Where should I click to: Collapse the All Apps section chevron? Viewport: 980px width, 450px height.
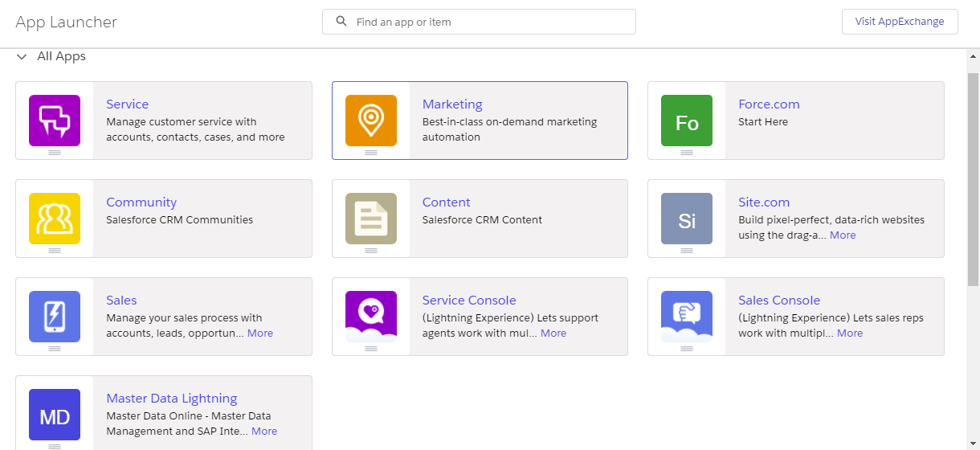point(22,57)
